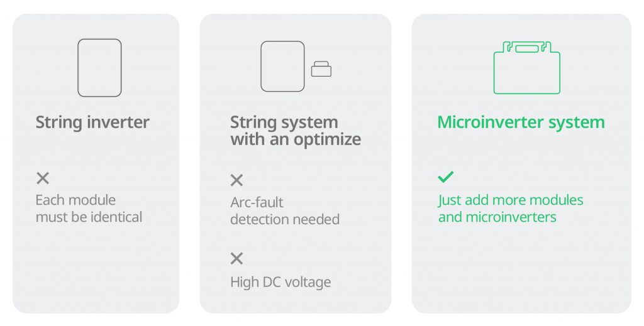Click empty space right of "High DC voltage" in the middle card
This screenshot has height=326, width=644.
[x=362, y=282]
